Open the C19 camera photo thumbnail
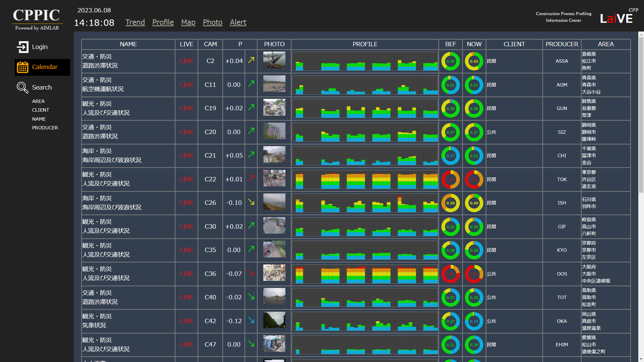The image size is (644, 362). (274, 107)
